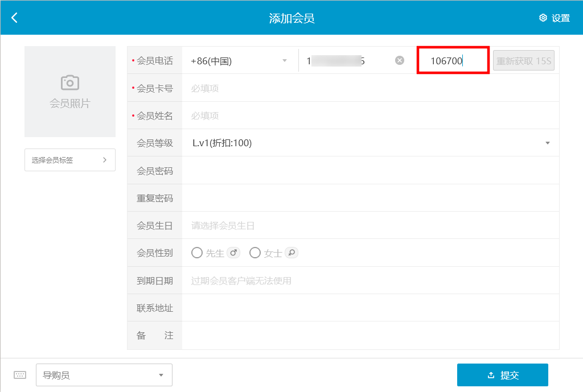Open settings via the gear icon
Screen dimensions: 583x392
pos(543,18)
